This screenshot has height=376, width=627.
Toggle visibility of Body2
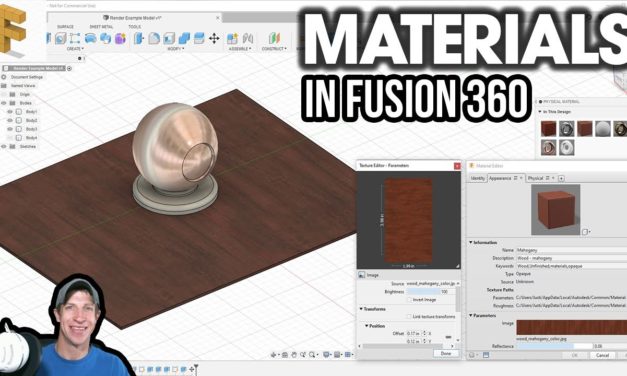click(x=10, y=120)
